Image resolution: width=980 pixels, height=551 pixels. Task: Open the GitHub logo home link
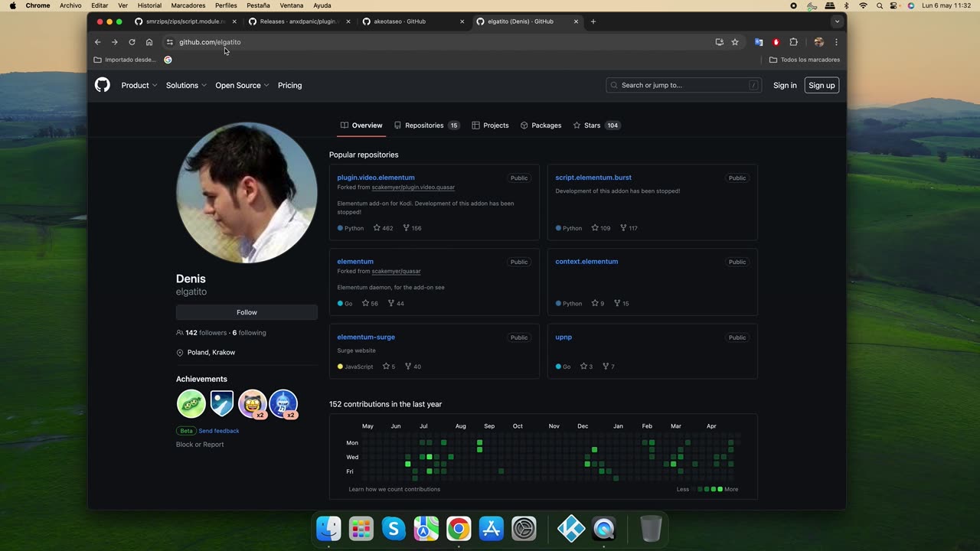click(102, 85)
